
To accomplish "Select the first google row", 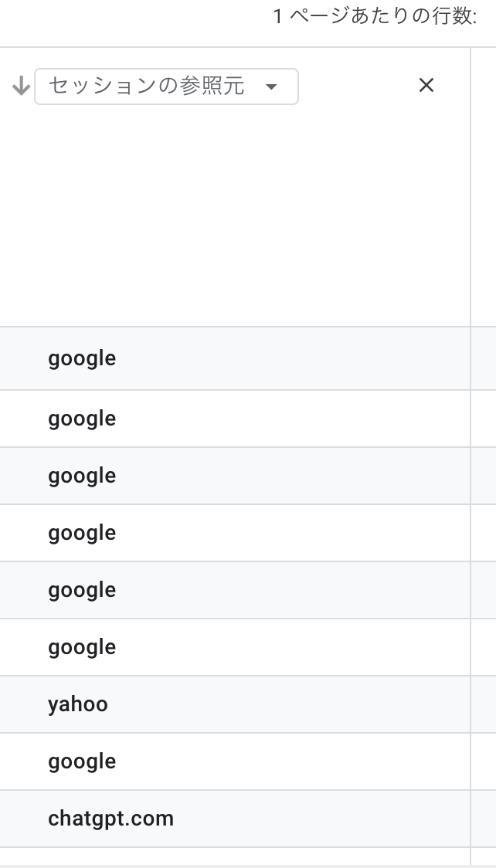I will point(235,358).
